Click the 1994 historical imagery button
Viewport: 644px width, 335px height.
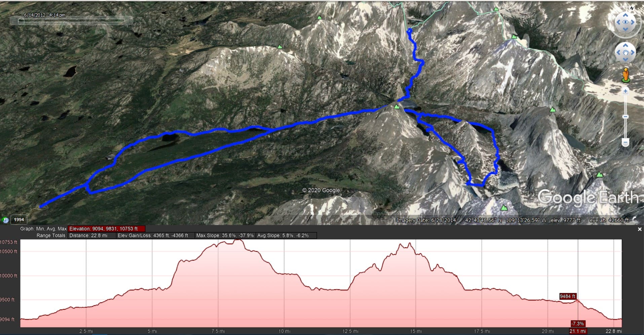point(19,220)
